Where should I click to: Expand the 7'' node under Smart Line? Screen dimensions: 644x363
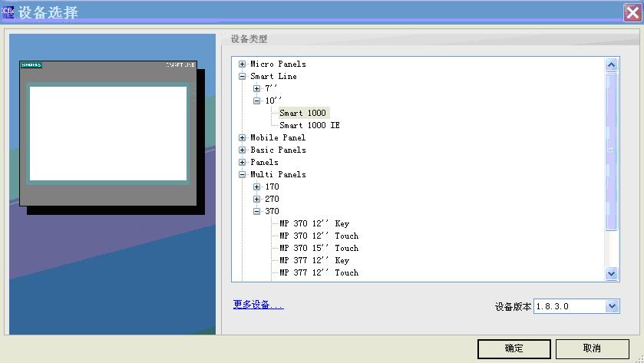click(256, 89)
